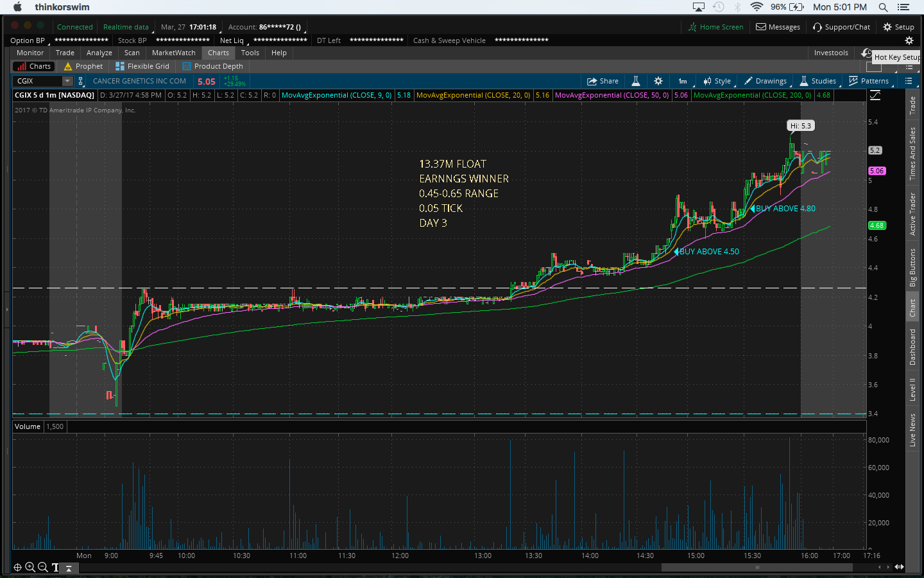
Task: Open the Studies dropdown menu
Action: click(817, 81)
